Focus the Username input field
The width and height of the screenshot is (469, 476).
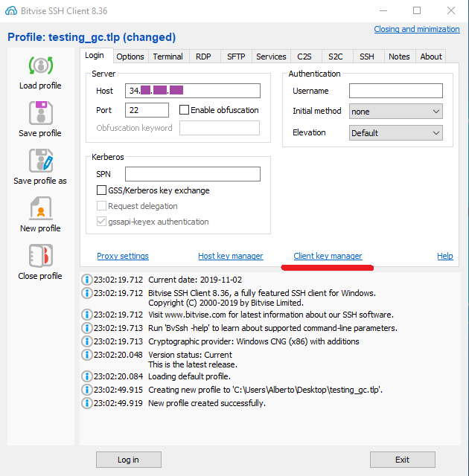point(396,91)
